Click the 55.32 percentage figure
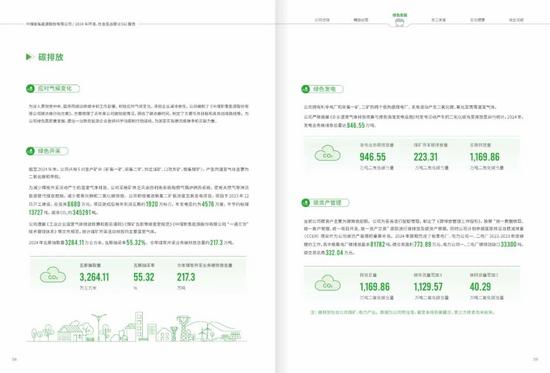The width and height of the screenshot is (550, 373). (144, 277)
